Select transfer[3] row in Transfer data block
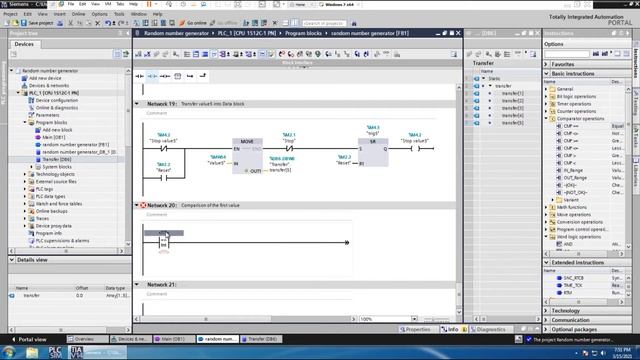 pos(512,108)
